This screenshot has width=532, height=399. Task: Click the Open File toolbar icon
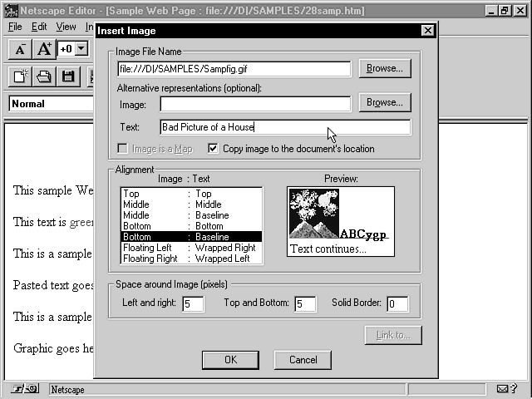pyautogui.click(x=44, y=76)
